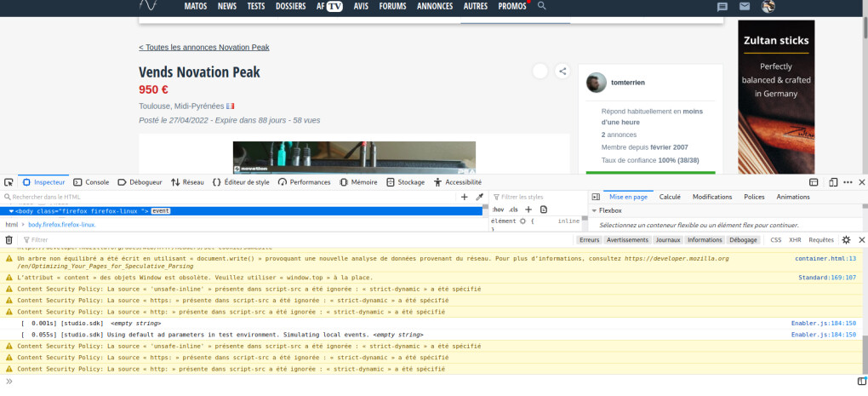Open the user avatar in the site header
The height and width of the screenshot is (396, 868).
[768, 7]
